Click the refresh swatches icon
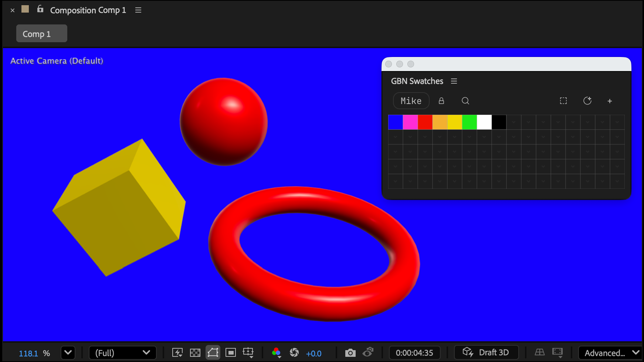The height and width of the screenshot is (362, 644). [x=587, y=101]
